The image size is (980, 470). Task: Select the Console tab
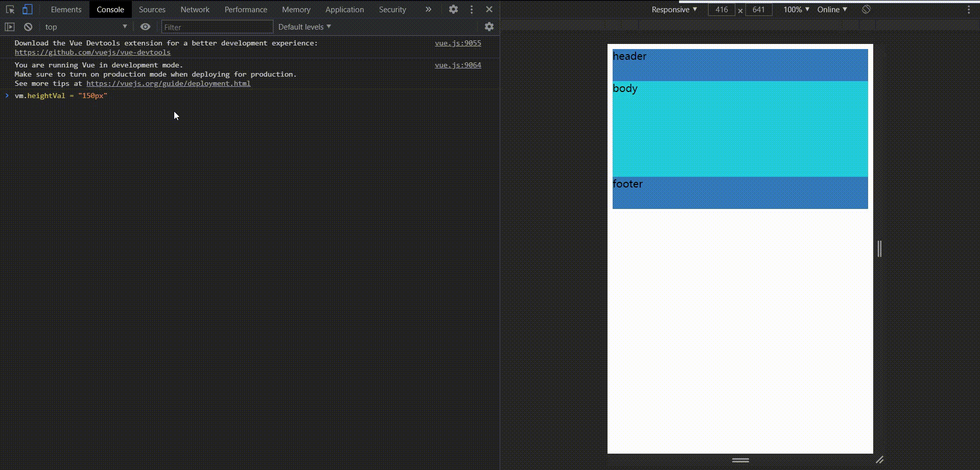(x=110, y=9)
